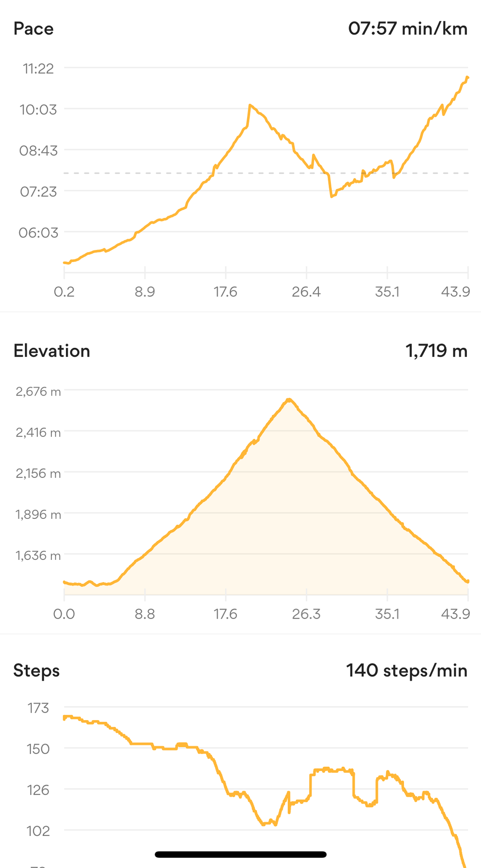Select the 26.4 km tick on pace chart
Viewport: 481px width, 868px height.
click(306, 292)
